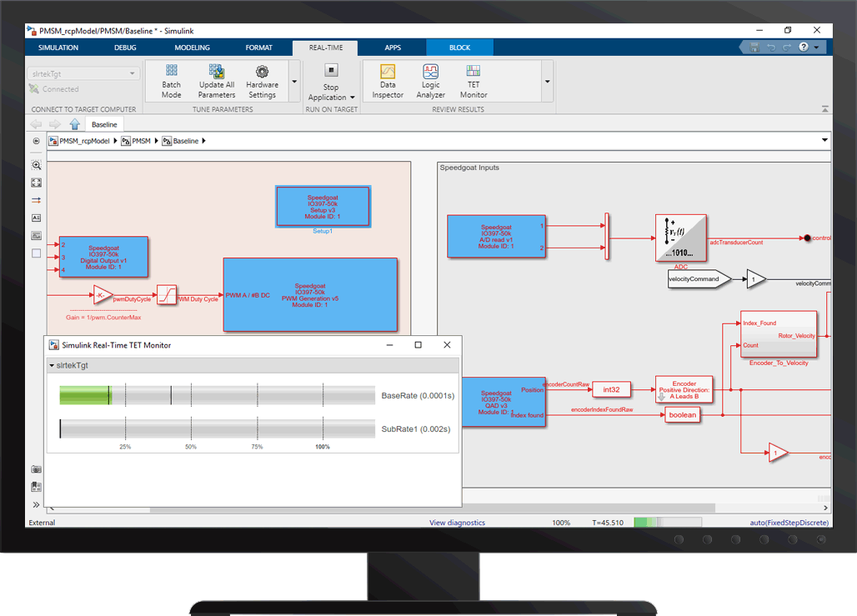The height and width of the screenshot is (616, 857).
Task: Open the REAL-TIME ribbon tab
Action: coord(325,48)
